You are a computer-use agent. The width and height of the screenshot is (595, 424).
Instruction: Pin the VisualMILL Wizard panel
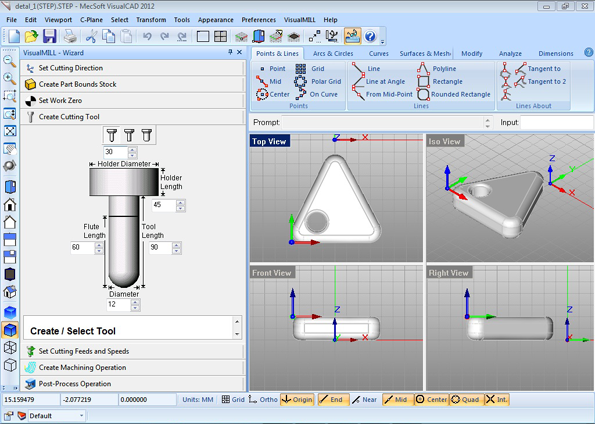coord(230,52)
